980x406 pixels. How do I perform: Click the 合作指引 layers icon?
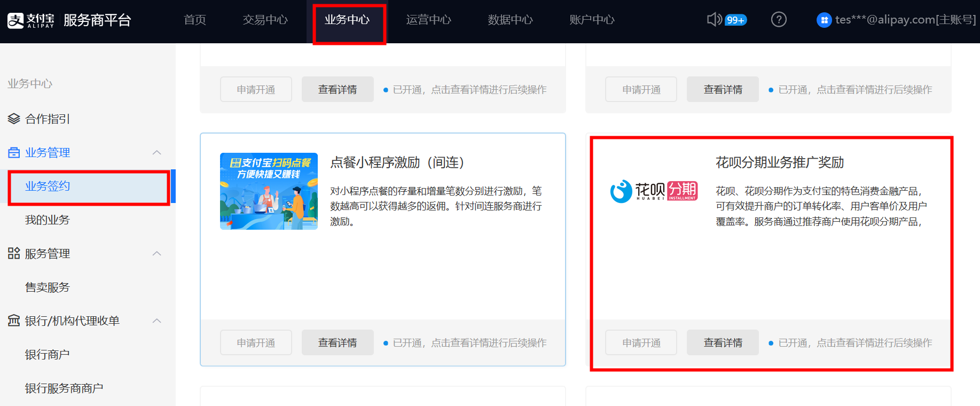(x=14, y=119)
